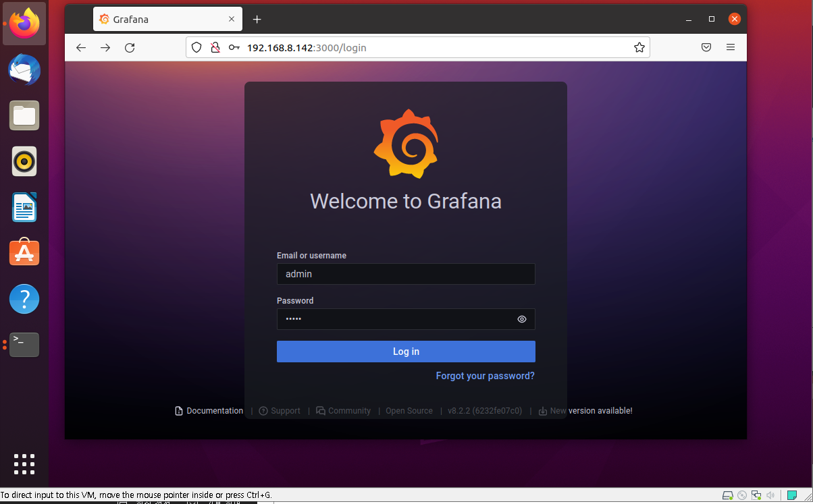Screen dimensions: 813x504
Task: Open Ubuntu Software store icon
Action: tap(24, 252)
